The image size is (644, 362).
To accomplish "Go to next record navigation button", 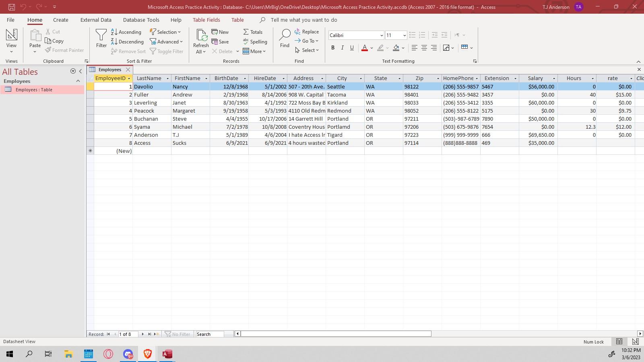I will [142, 334].
